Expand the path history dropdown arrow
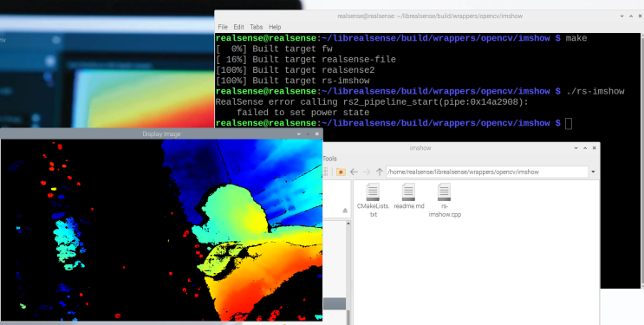This screenshot has width=644, height=325. coord(593,172)
